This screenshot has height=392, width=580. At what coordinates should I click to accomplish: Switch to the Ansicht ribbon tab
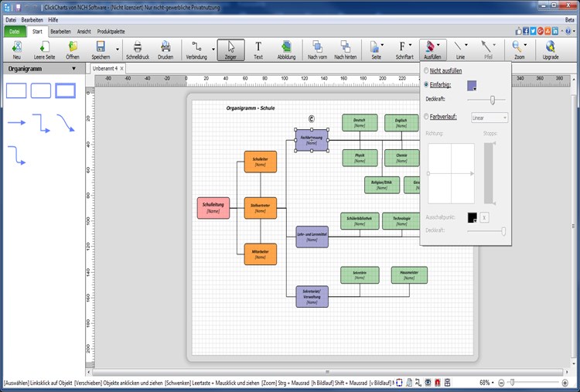point(84,32)
